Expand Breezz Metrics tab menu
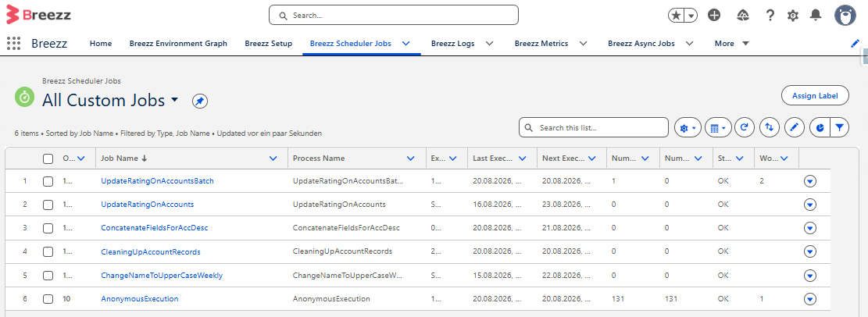 583,43
